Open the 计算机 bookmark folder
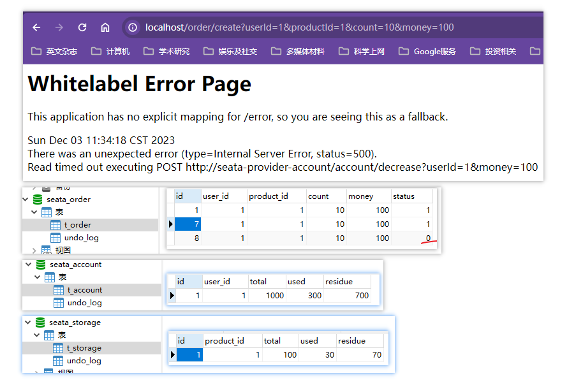583x392 pixels. tap(111, 51)
